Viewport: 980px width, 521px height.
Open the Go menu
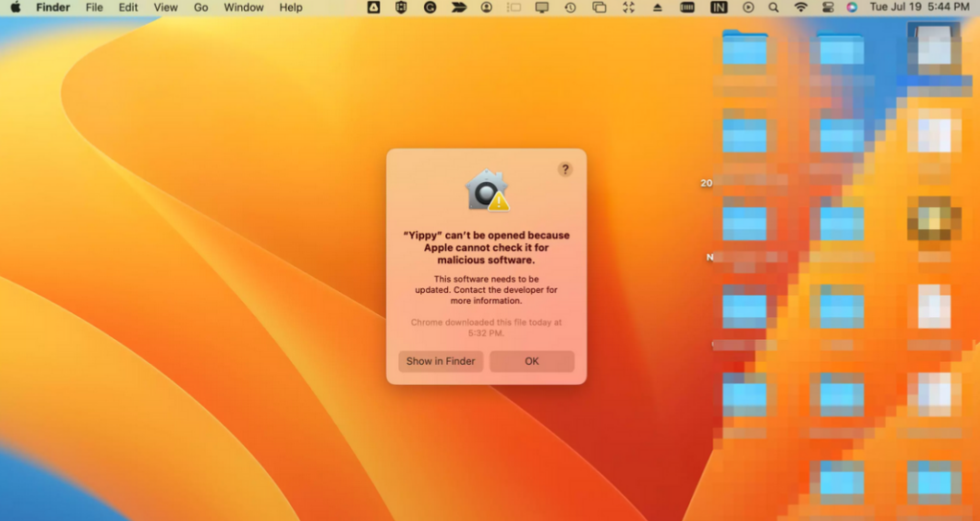coord(201,8)
